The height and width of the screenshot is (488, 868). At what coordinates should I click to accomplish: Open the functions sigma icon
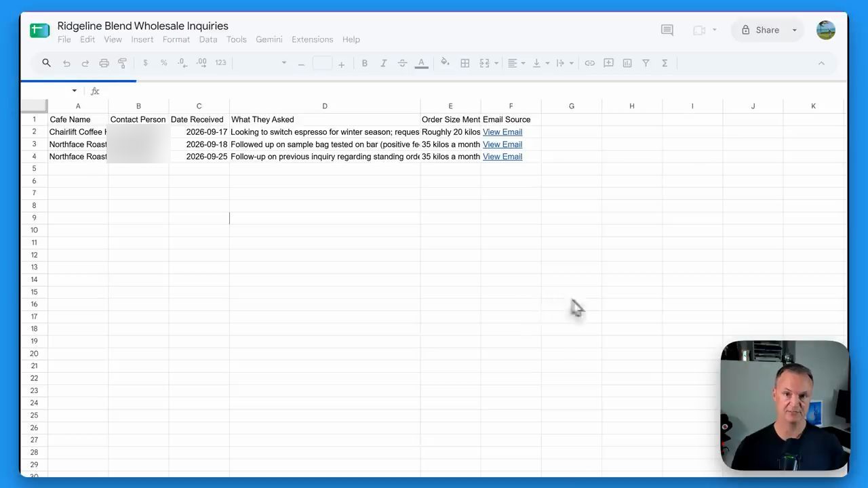(665, 63)
